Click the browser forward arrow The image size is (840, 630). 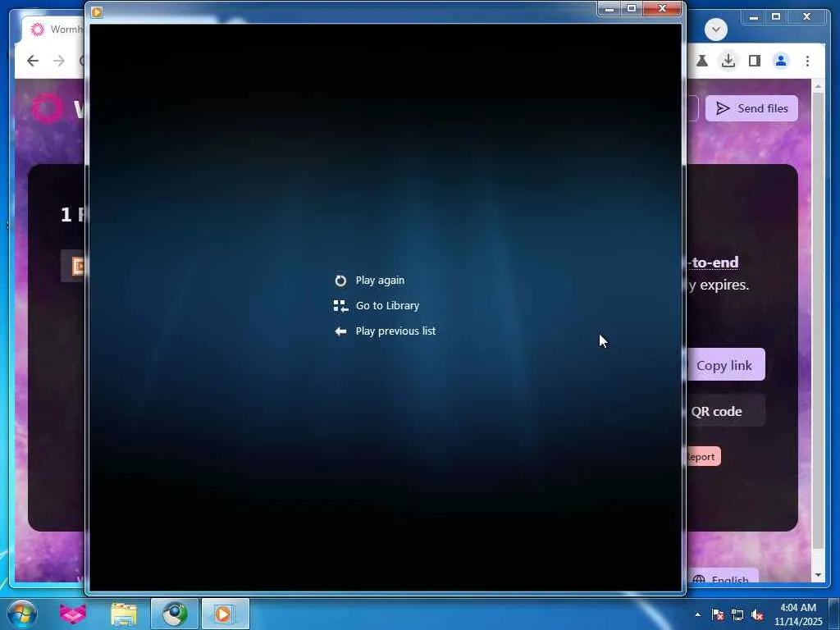[59, 61]
